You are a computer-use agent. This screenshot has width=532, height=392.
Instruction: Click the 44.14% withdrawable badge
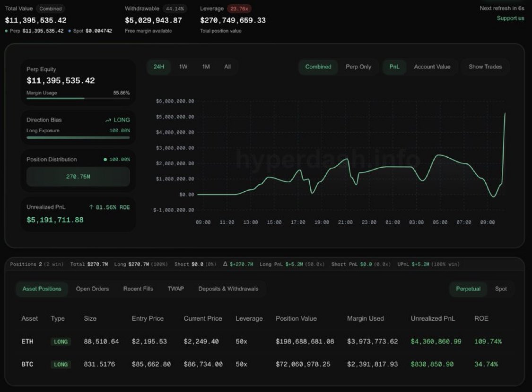pyautogui.click(x=175, y=8)
